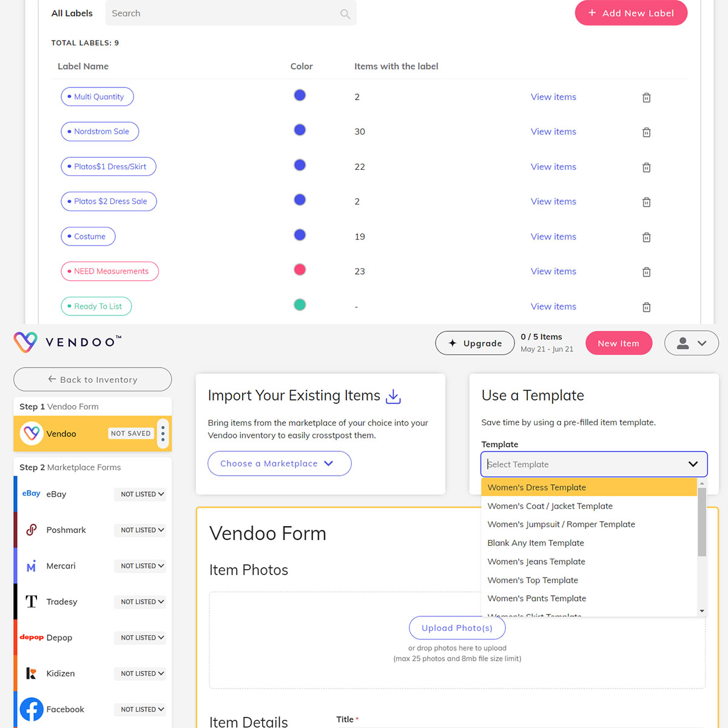728x728 pixels.
Task: Click the Tradesy marketplace logo
Action: [x=32, y=602]
